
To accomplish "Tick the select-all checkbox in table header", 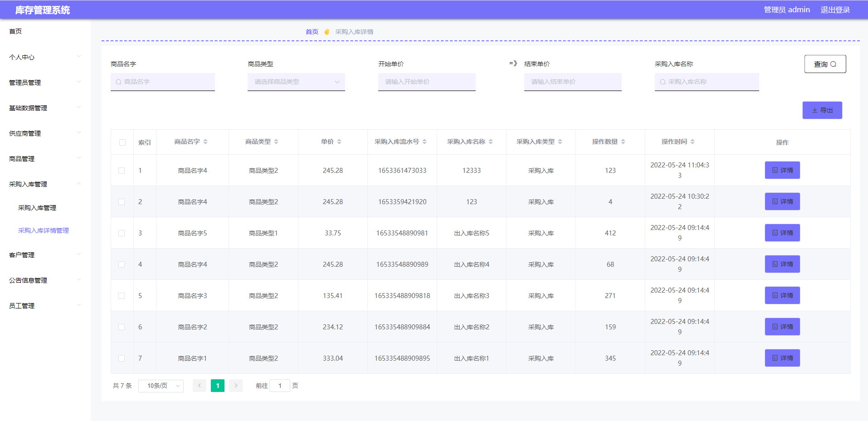I will click(122, 142).
